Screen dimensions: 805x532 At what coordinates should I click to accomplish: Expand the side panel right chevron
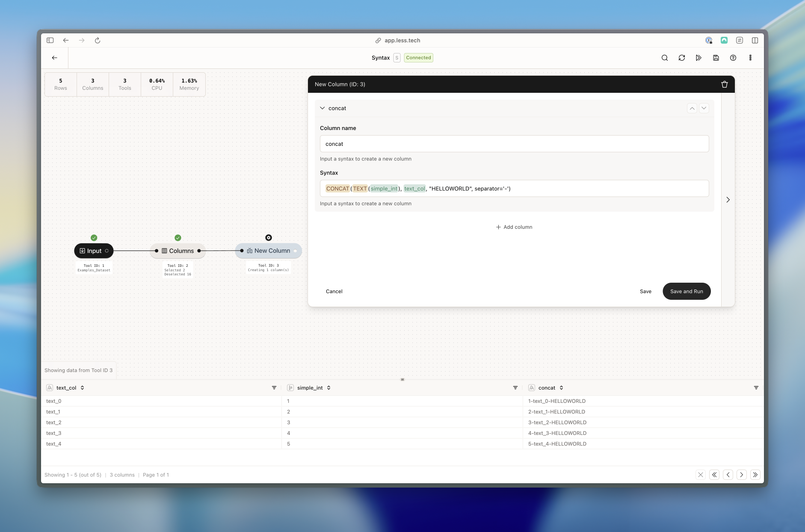tap(728, 200)
